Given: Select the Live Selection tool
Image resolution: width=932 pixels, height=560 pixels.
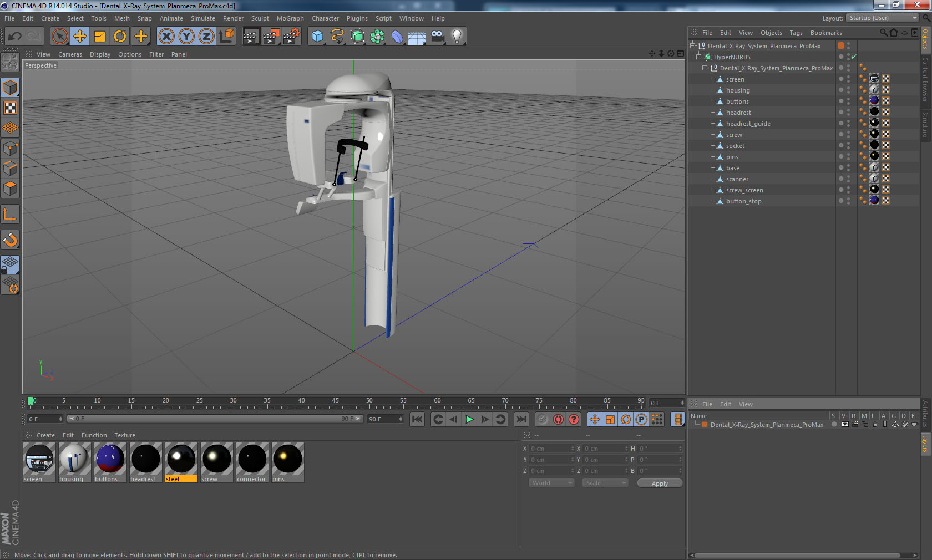Looking at the screenshot, I should (x=59, y=37).
